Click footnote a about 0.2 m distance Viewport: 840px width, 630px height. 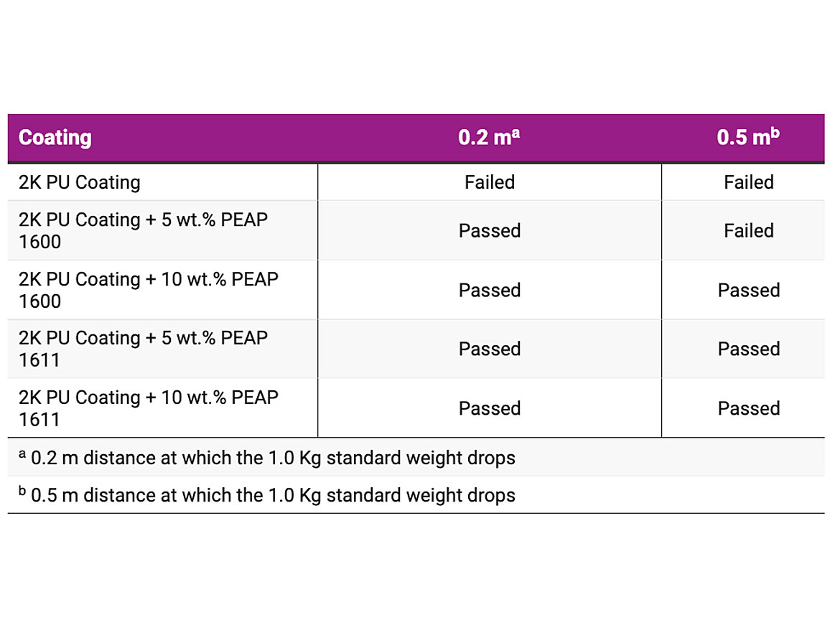pos(267,458)
